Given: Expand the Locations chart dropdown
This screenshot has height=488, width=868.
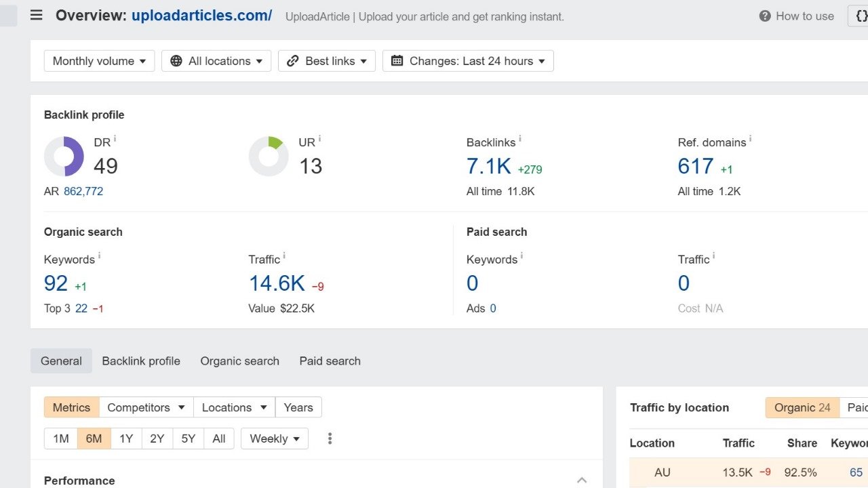Looking at the screenshot, I should (x=234, y=407).
